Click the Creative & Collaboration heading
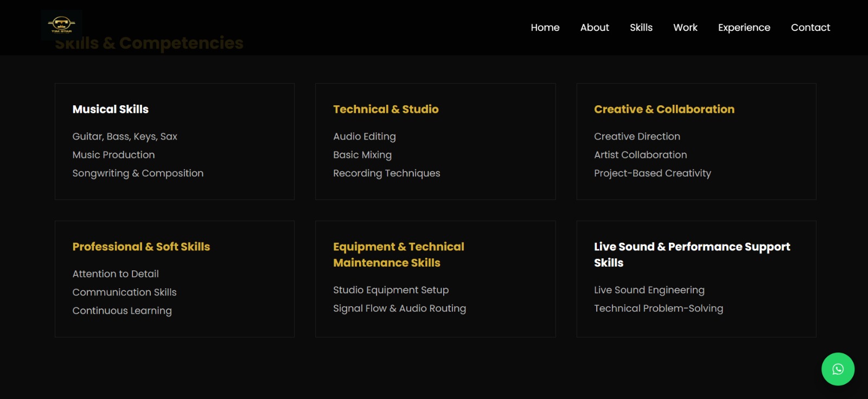The image size is (868, 399). 664,109
